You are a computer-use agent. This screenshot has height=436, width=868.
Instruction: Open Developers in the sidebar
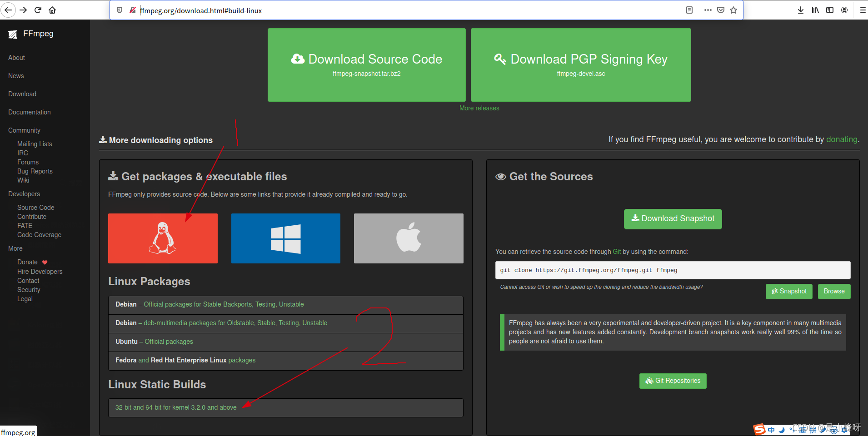(x=24, y=194)
